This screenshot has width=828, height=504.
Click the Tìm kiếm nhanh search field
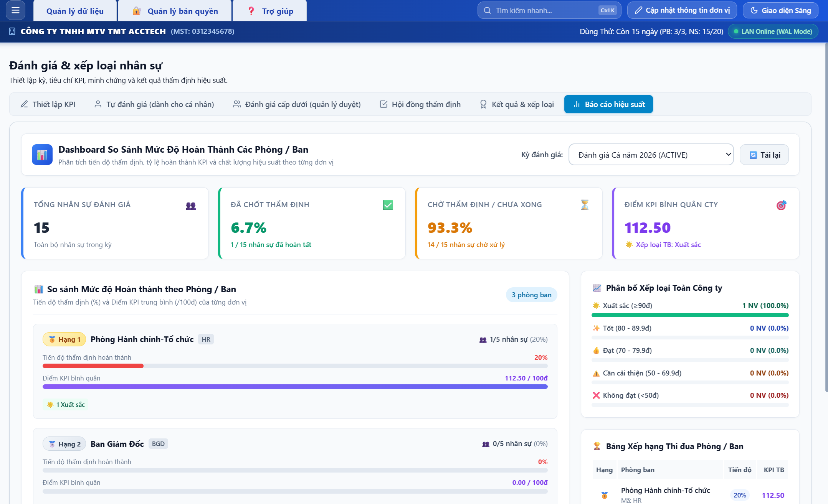(x=549, y=10)
